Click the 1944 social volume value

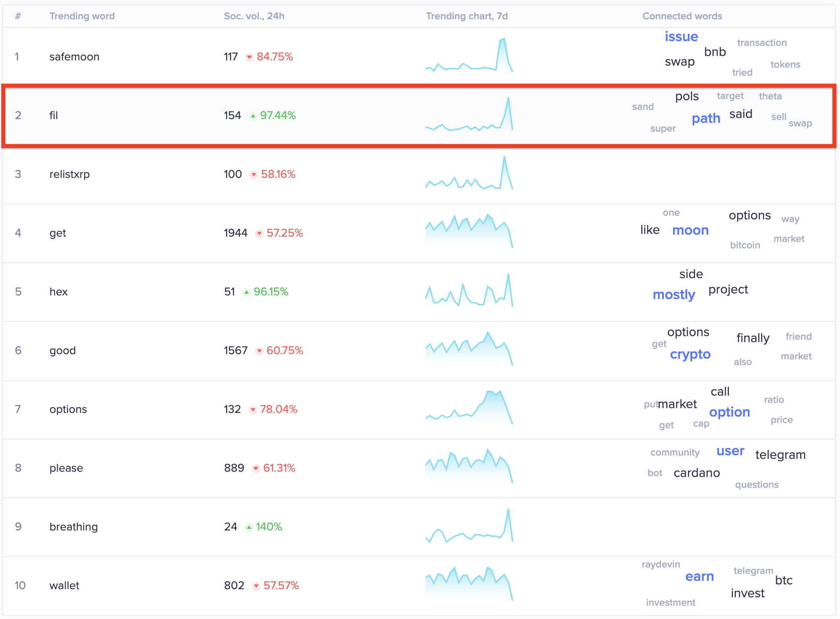236,233
